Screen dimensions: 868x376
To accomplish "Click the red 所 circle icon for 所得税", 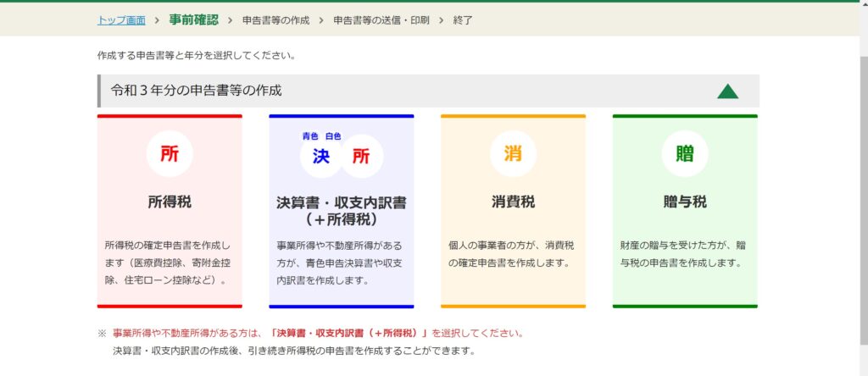I will (x=170, y=154).
